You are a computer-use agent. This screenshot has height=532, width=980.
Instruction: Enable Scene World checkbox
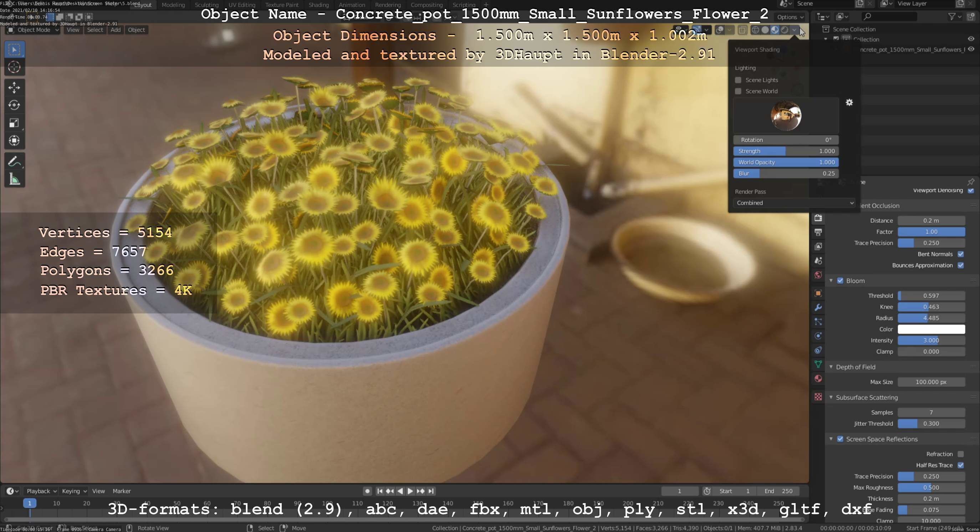coord(738,91)
